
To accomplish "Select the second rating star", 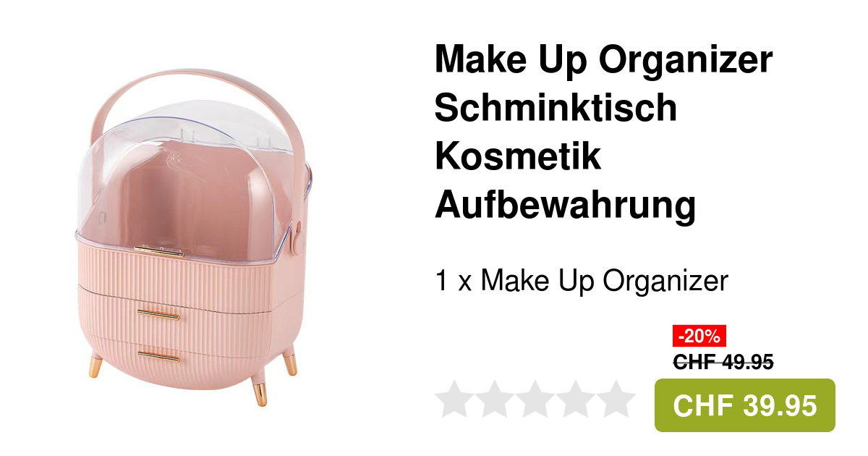I will click(495, 399).
